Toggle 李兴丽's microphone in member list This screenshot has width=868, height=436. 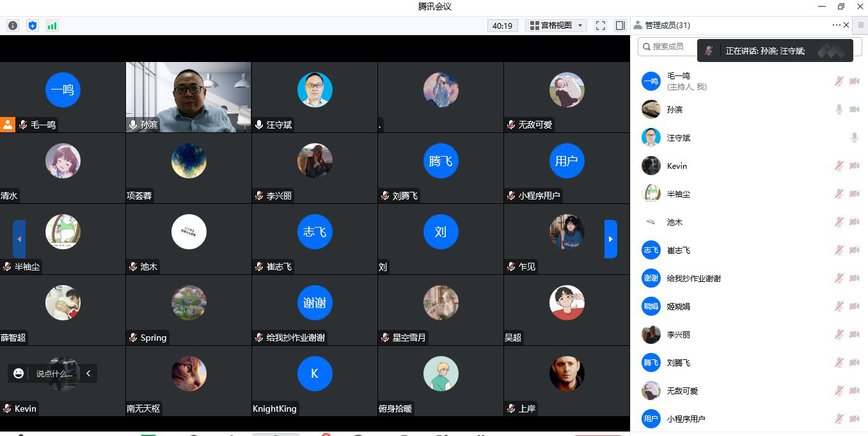click(x=839, y=334)
